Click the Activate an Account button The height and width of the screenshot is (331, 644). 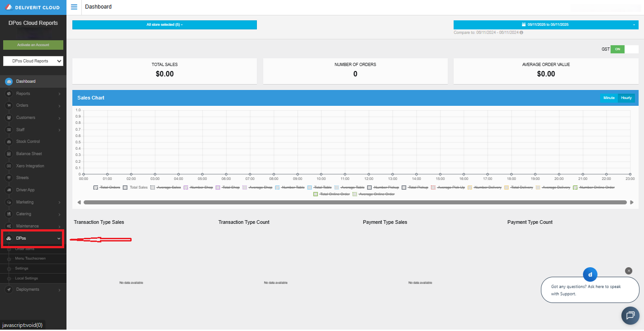click(33, 44)
